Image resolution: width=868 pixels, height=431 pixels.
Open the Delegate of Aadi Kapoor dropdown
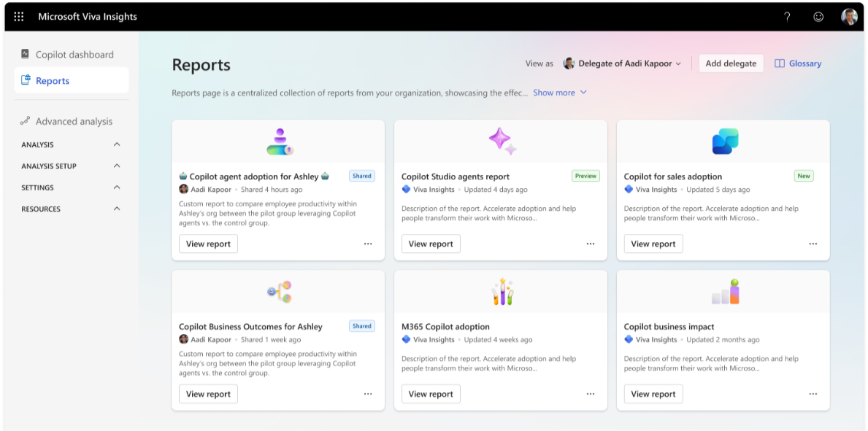(622, 63)
